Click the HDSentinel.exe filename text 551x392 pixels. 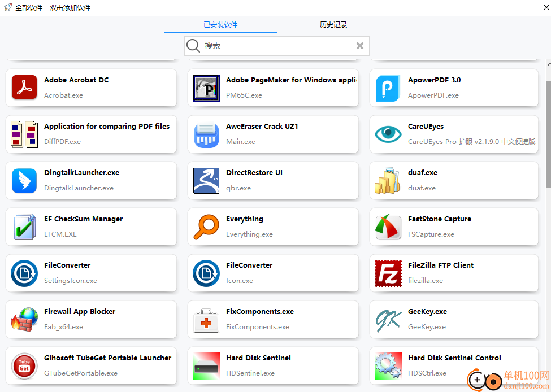[250, 373]
